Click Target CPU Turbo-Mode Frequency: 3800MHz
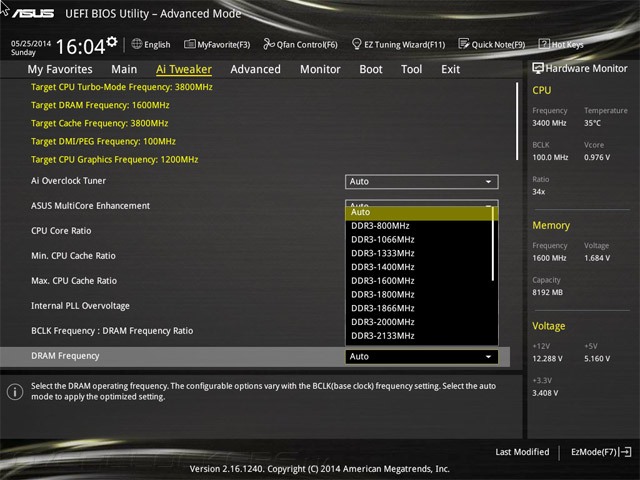 122,87
